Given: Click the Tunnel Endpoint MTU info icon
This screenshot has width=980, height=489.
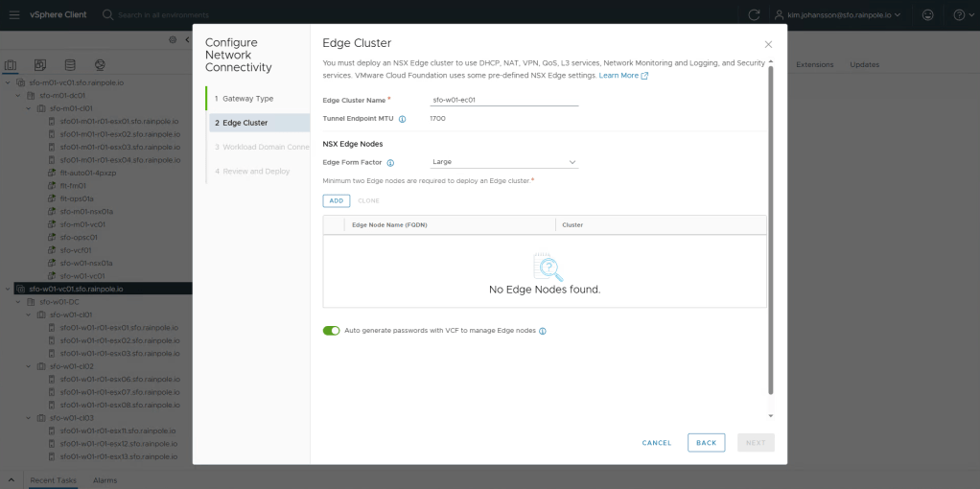Looking at the screenshot, I should click(402, 119).
